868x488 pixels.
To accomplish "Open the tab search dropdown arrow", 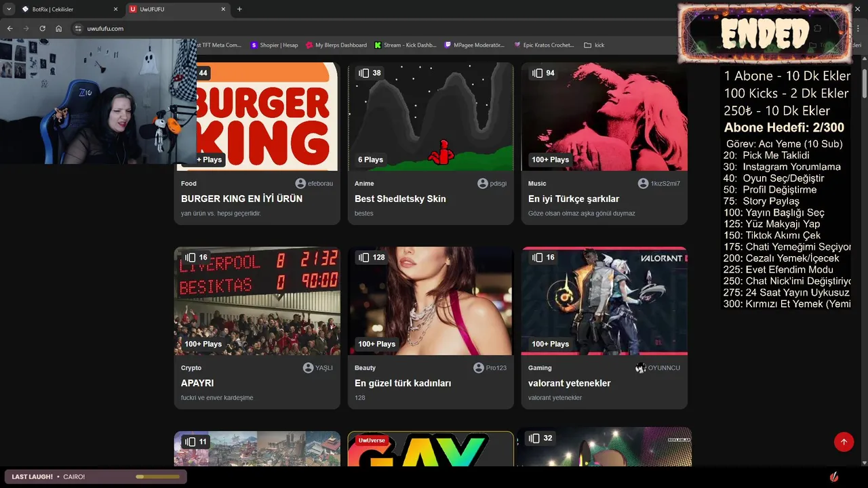I will tap(9, 9).
